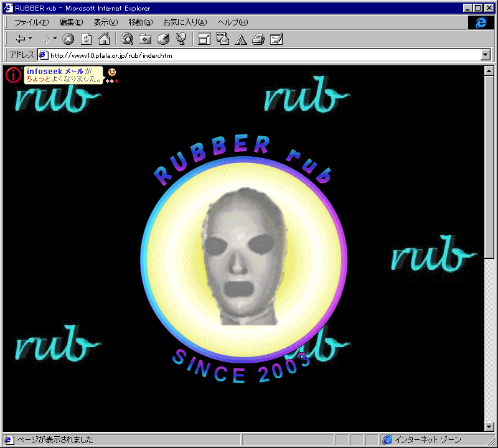
Task: Click the vertical scrollbar down arrow
Action: 489,426
